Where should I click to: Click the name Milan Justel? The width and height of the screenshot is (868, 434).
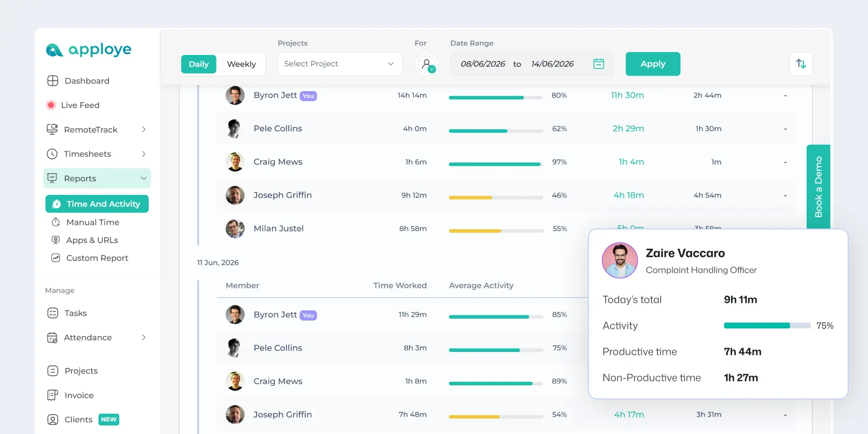[279, 229]
